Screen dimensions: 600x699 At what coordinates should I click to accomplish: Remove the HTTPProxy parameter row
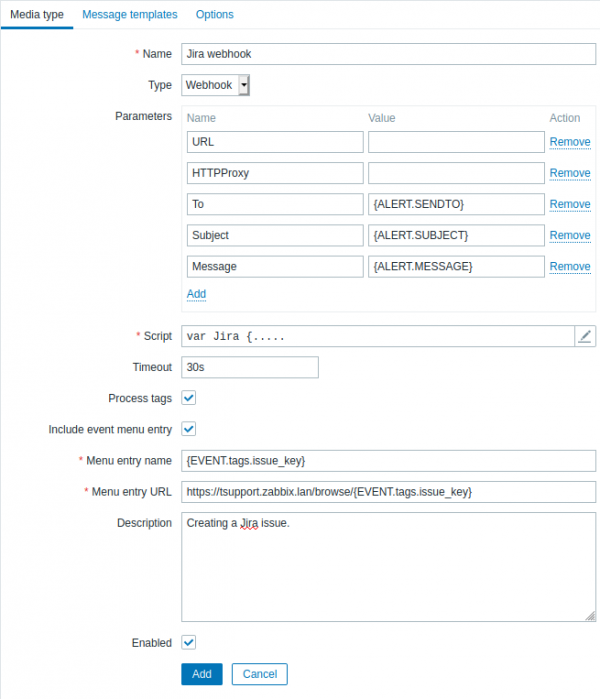(570, 173)
